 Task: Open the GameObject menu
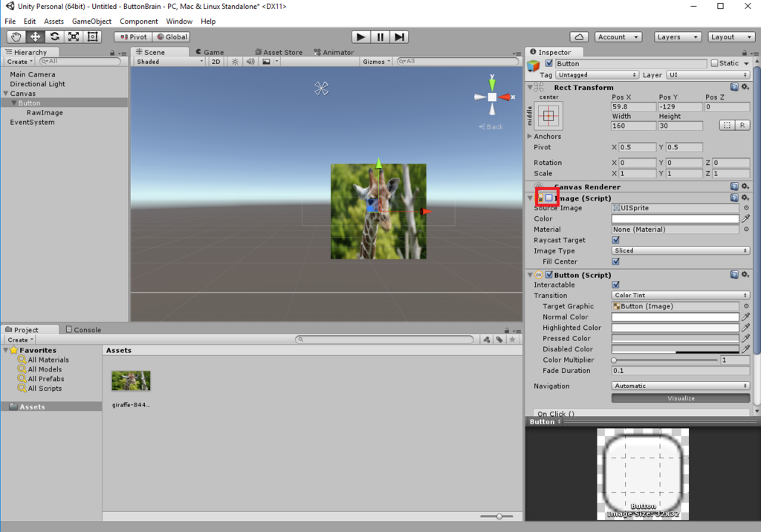click(x=91, y=22)
